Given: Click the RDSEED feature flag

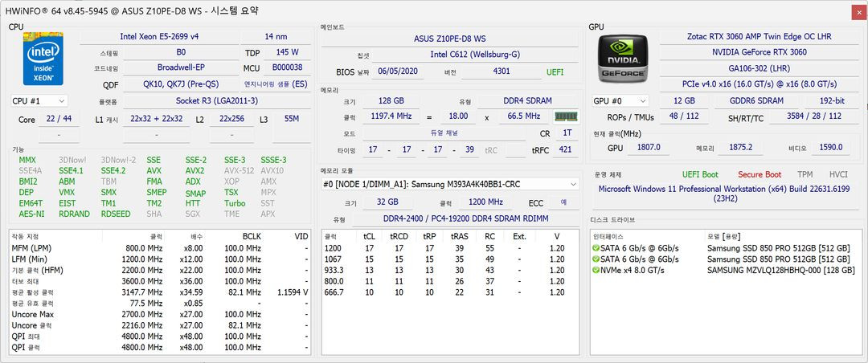Looking at the screenshot, I should 116,214.
